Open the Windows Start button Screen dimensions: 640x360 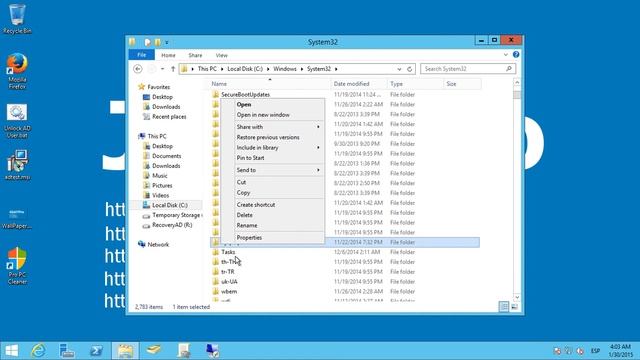coord(11,351)
